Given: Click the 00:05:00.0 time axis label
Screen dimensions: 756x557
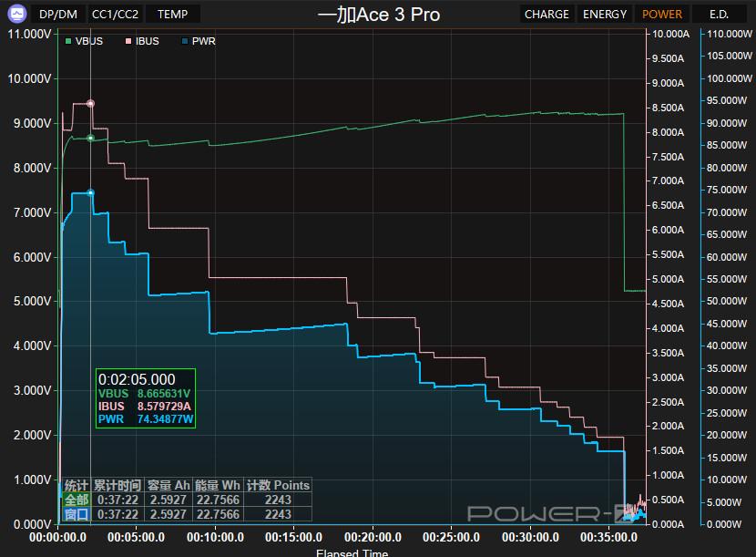Looking at the screenshot, I should click(137, 537).
